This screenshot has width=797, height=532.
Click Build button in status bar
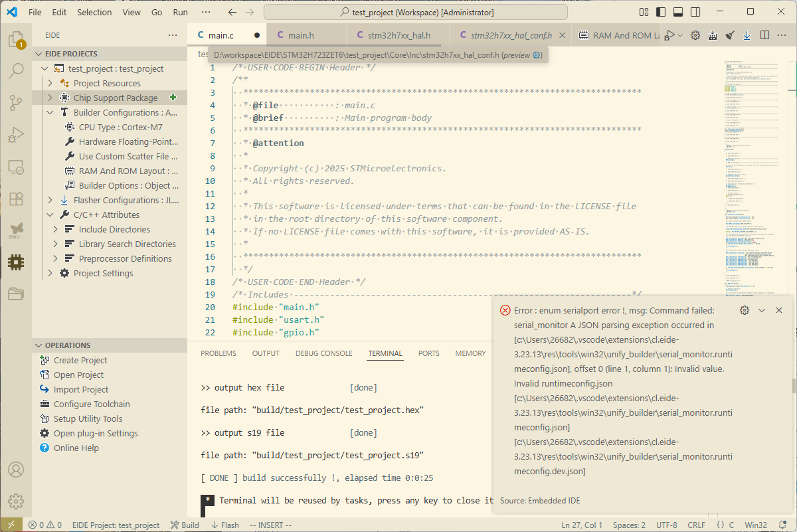pos(185,525)
